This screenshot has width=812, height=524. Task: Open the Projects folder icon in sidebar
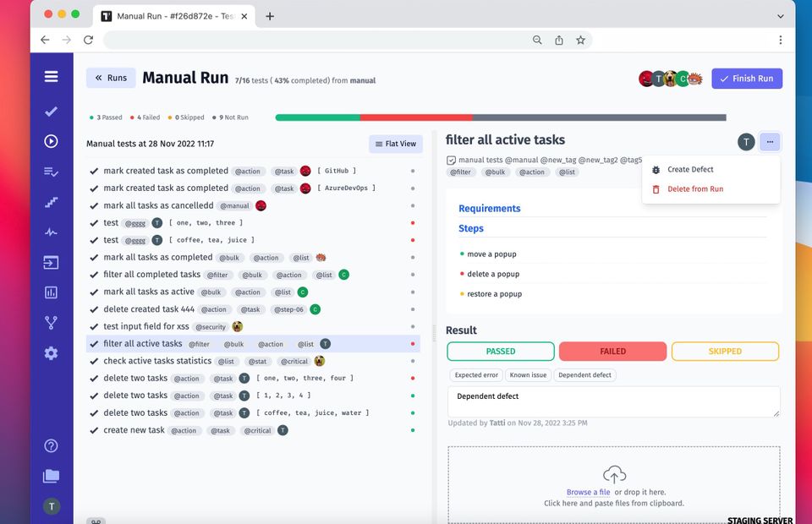tap(51, 476)
